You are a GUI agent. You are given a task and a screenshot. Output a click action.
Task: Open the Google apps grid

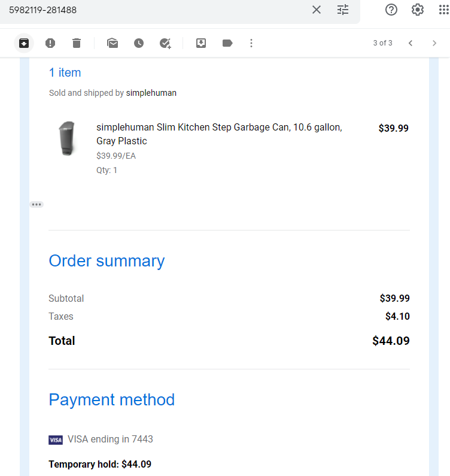(444, 10)
